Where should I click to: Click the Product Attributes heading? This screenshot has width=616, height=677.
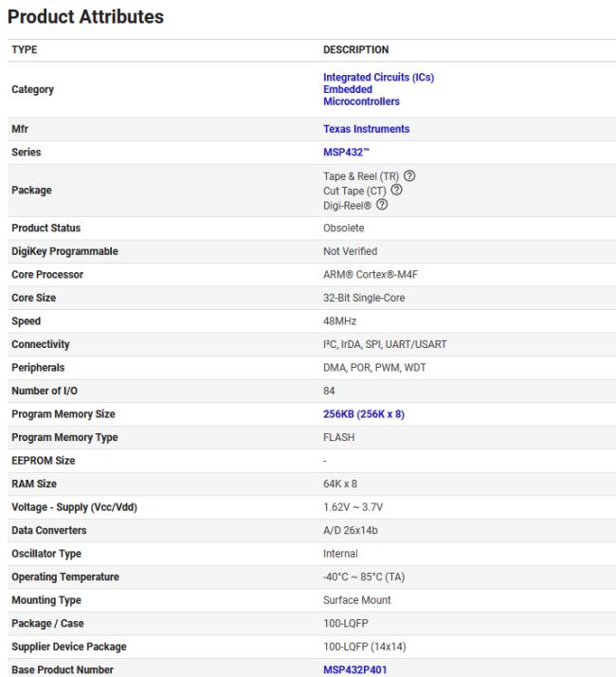coord(85,17)
